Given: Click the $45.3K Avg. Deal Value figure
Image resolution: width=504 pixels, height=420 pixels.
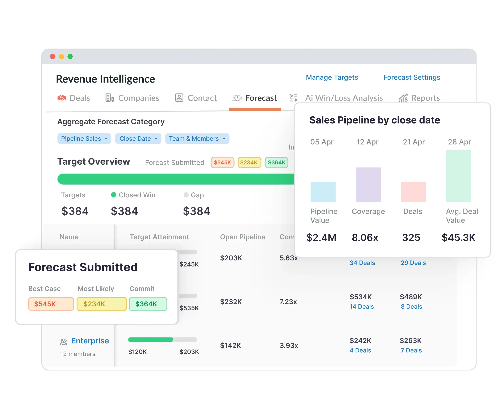Looking at the screenshot, I should point(458,238).
